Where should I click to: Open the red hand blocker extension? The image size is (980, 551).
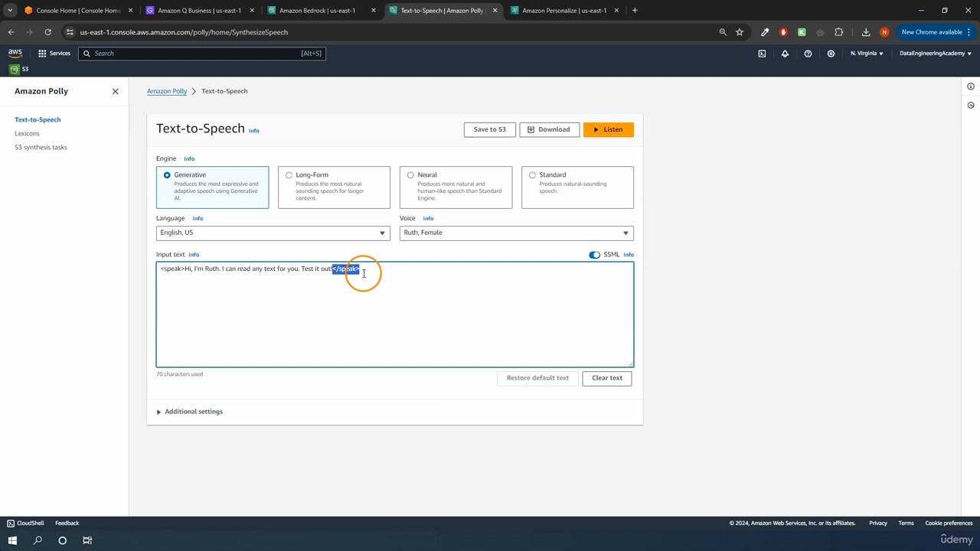[x=783, y=32]
